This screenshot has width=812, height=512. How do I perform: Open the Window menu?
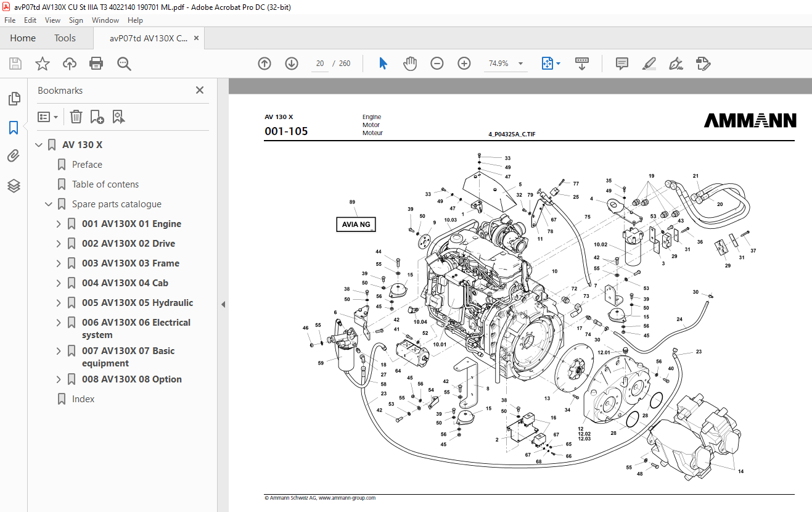pyautogui.click(x=105, y=20)
